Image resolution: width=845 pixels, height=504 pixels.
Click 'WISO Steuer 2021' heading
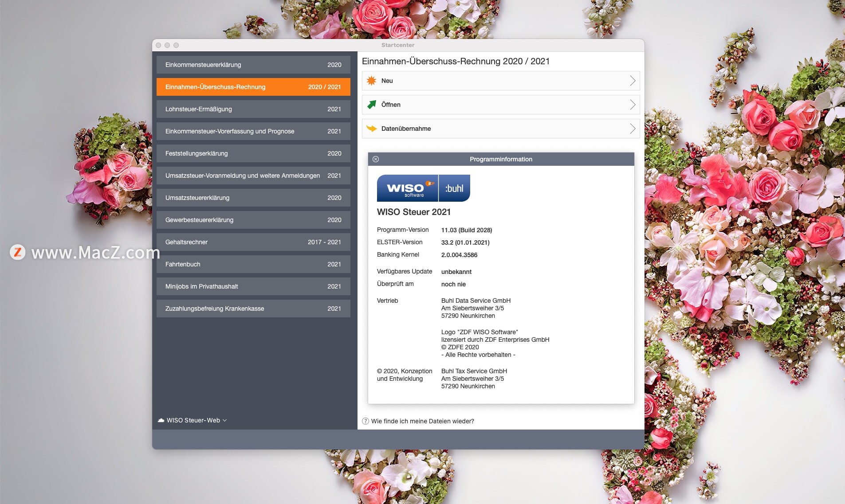[413, 212]
